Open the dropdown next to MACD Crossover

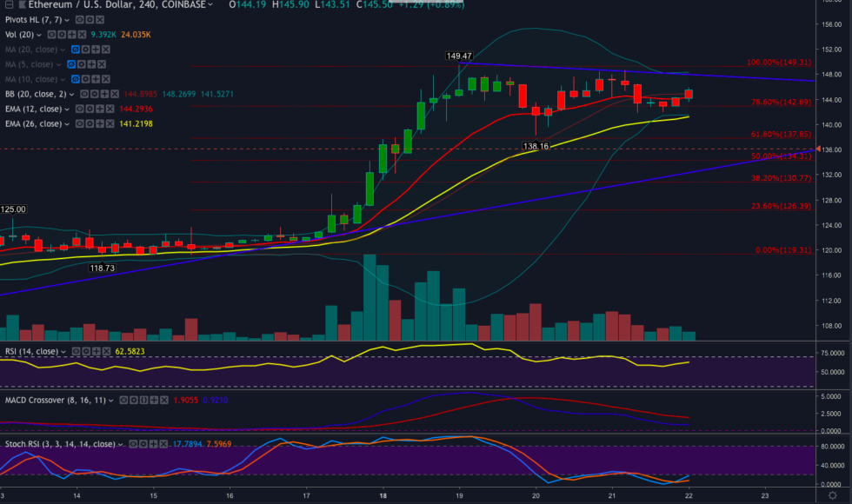(112, 400)
